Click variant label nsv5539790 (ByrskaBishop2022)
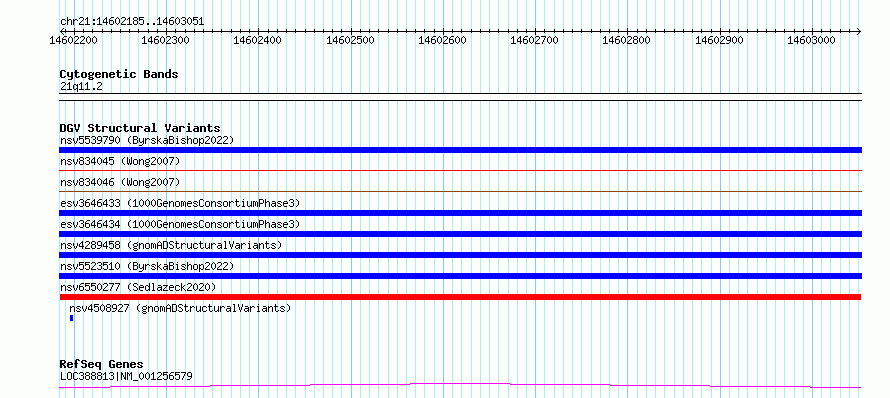Image resolution: width=890 pixels, height=398 pixels. click(x=146, y=140)
